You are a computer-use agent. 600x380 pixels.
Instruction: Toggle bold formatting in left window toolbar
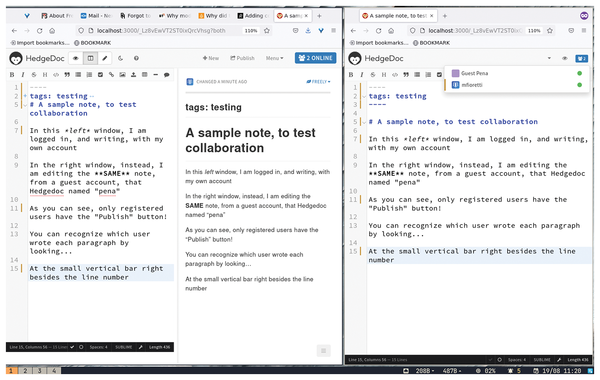[12, 75]
